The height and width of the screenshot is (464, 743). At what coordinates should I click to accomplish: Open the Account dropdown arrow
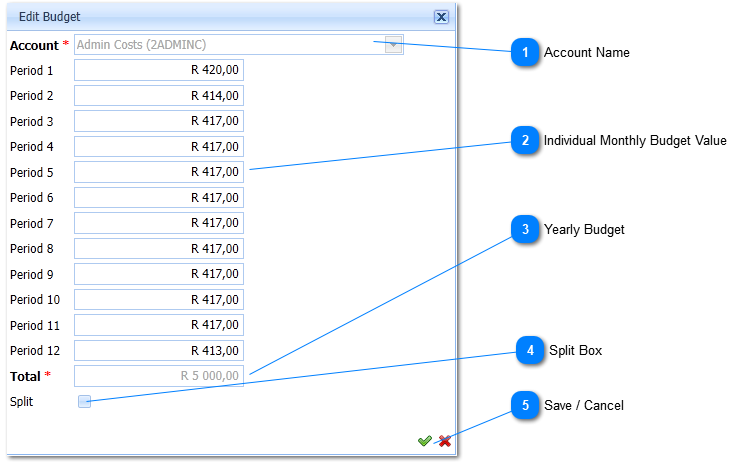[393, 45]
